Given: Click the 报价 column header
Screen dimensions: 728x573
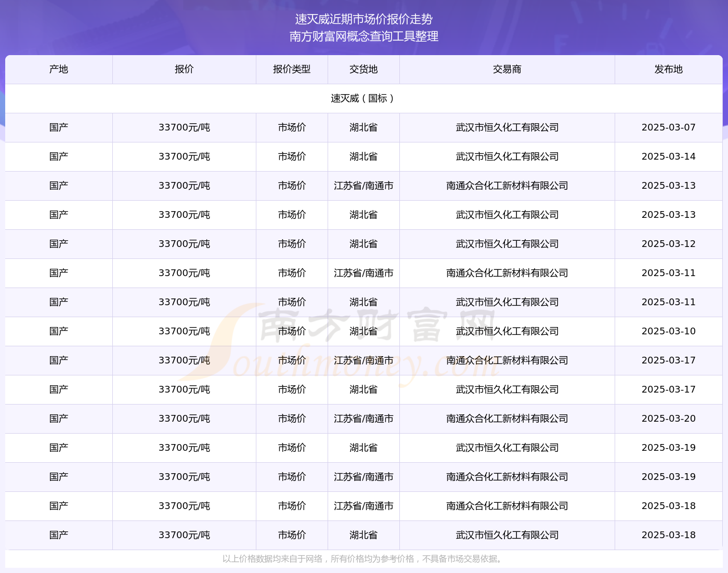Looking at the screenshot, I should (x=184, y=69).
